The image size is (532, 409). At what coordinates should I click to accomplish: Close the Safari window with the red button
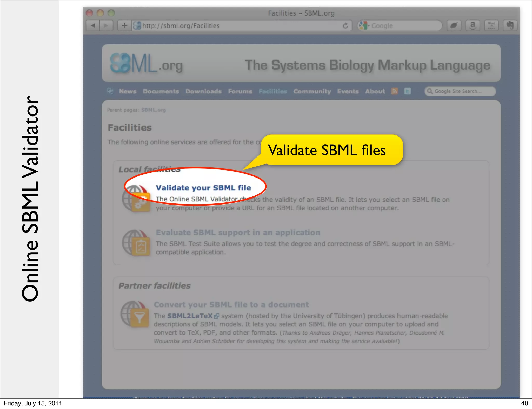click(89, 13)
